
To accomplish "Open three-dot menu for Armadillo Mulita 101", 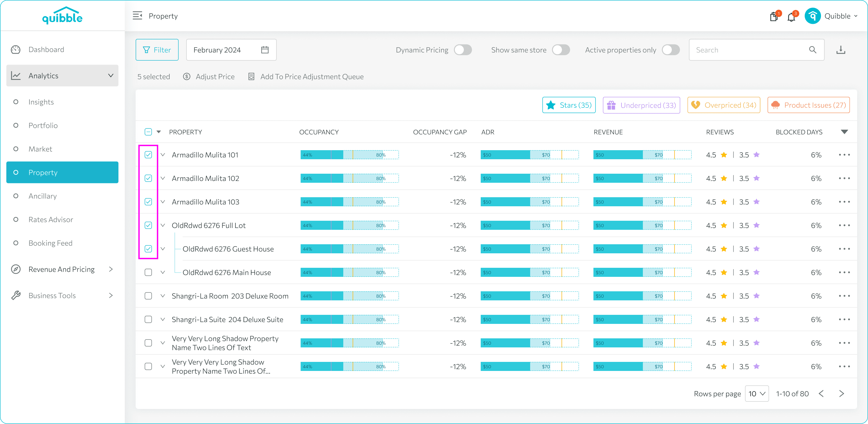I will 844,155.
